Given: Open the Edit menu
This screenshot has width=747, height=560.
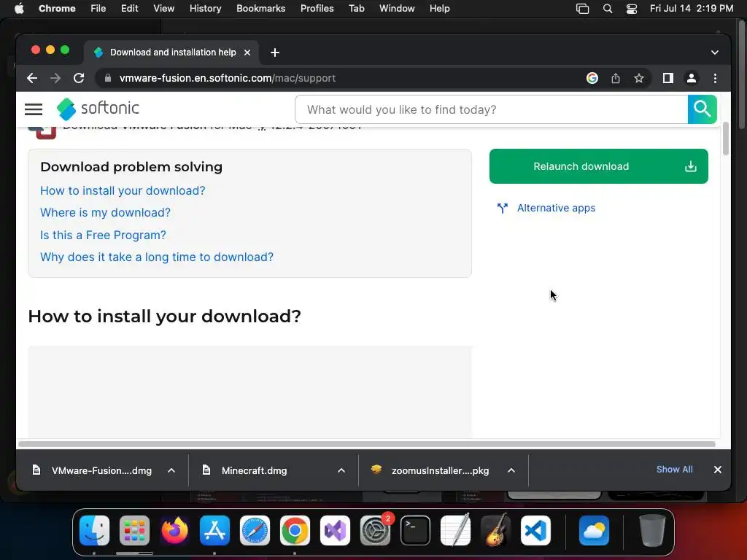Looking at the screenshot, I should point(130,9).
